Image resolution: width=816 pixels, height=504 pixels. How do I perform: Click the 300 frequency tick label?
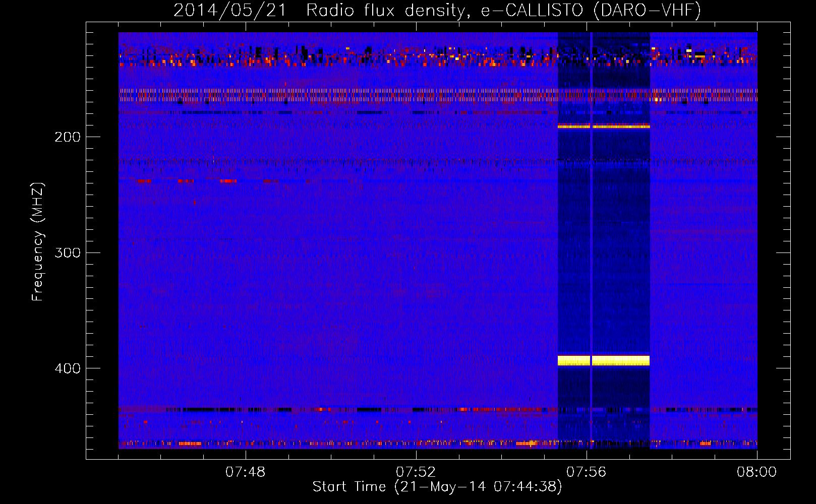(68, 253)
